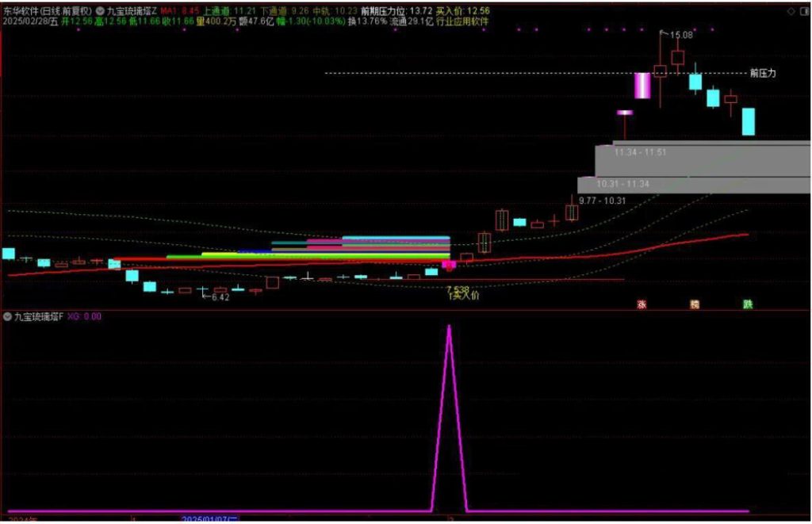Click the large magenta-white gradient candle

click(642, 86)
